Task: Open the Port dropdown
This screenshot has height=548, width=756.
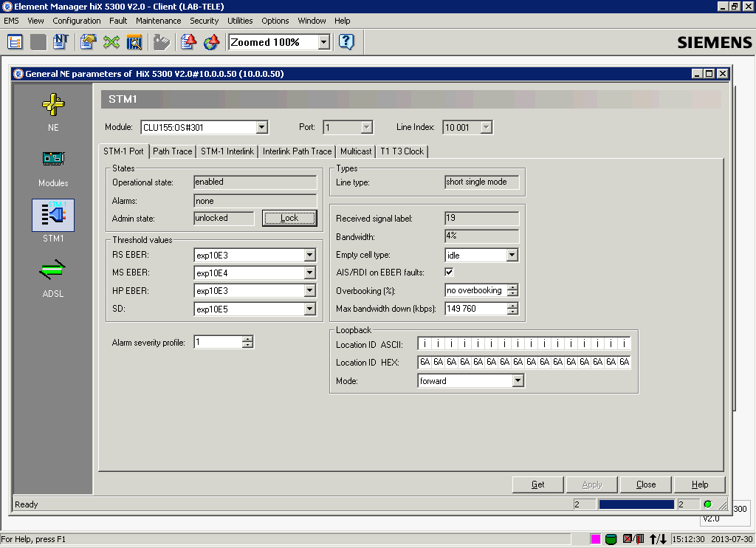Action: 367,127
